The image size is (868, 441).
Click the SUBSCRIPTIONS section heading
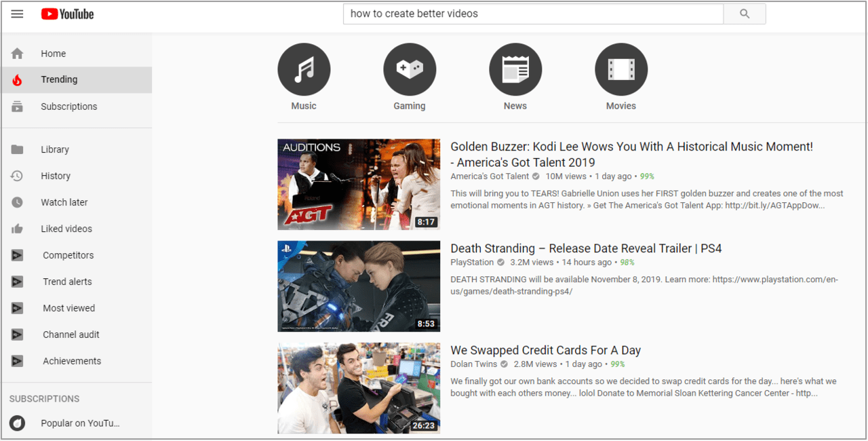coord(44,399)
